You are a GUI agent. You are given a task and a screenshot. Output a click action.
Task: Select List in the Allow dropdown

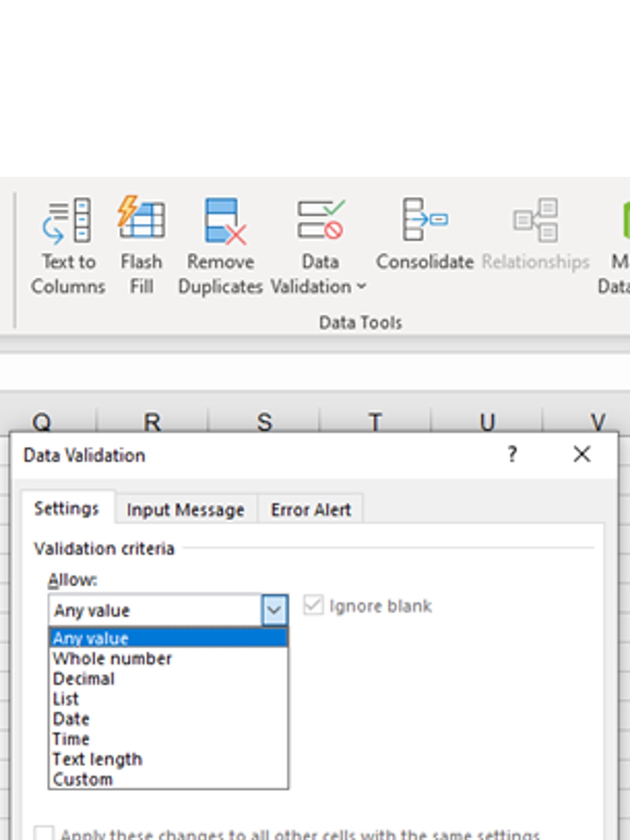point(66,699)
